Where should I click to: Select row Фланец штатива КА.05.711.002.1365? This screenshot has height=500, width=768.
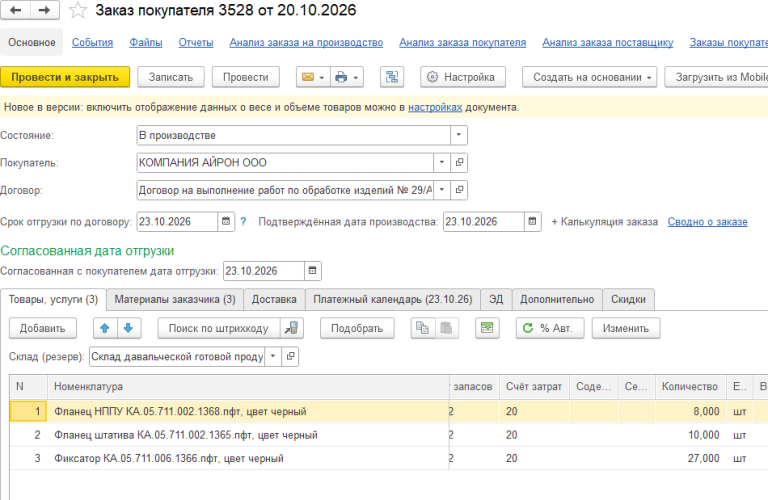coord(389,435)
